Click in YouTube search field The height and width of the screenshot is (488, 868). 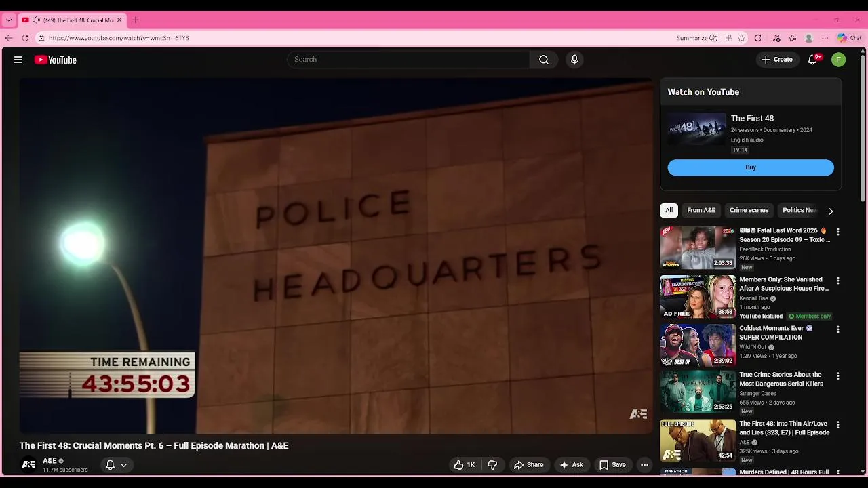point(408,60)
